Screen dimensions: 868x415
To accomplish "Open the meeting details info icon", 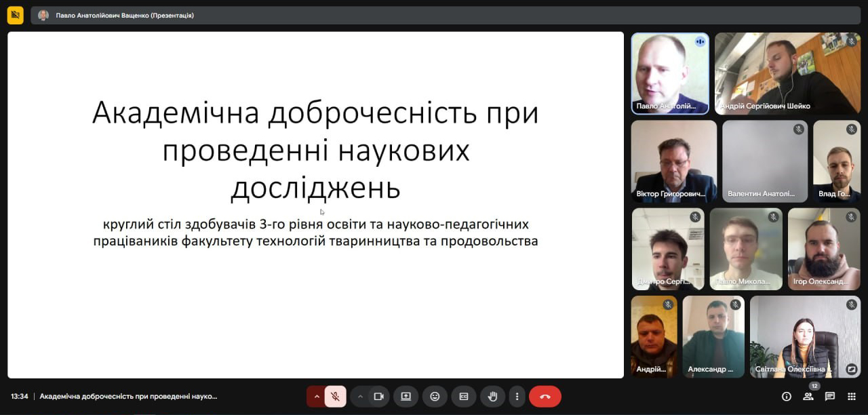I will [x=787, y=396].
